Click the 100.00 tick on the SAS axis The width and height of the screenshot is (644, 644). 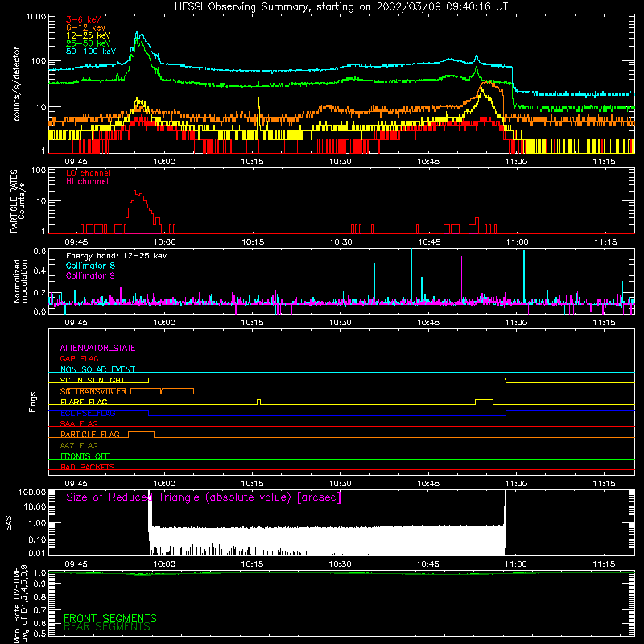[x=32, y=492]
